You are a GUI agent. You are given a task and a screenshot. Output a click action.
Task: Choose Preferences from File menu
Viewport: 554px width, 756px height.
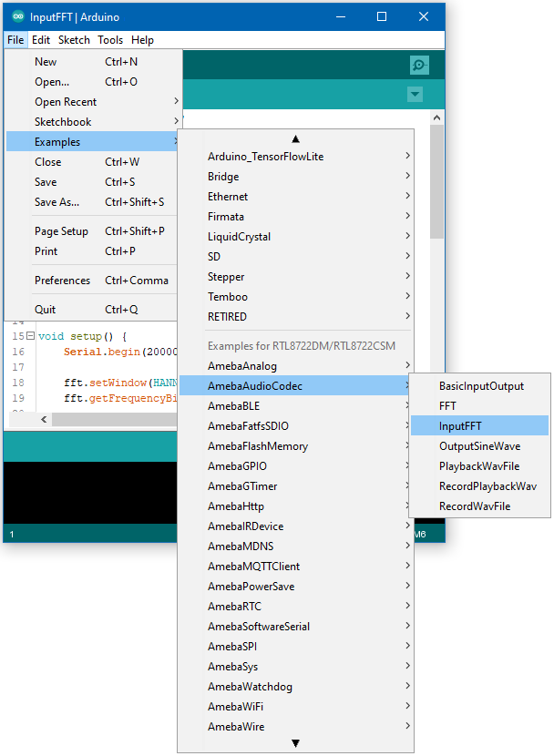click(x=62, y=281)
